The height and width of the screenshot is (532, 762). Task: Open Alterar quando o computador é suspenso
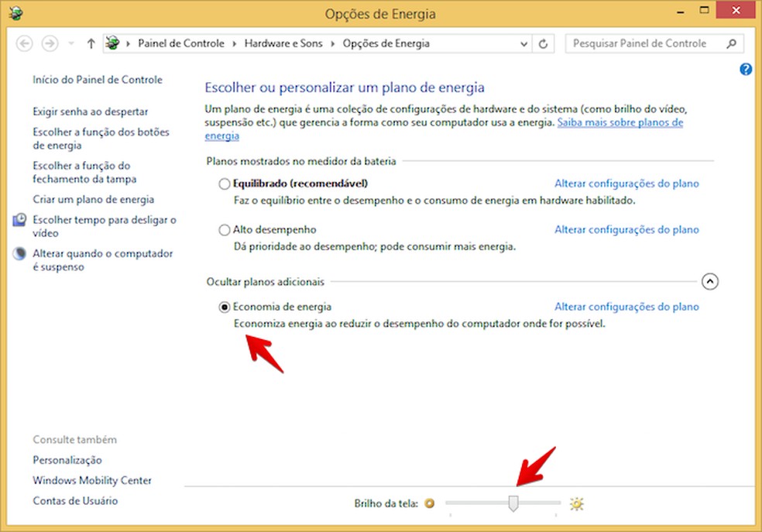pos(102,260)
